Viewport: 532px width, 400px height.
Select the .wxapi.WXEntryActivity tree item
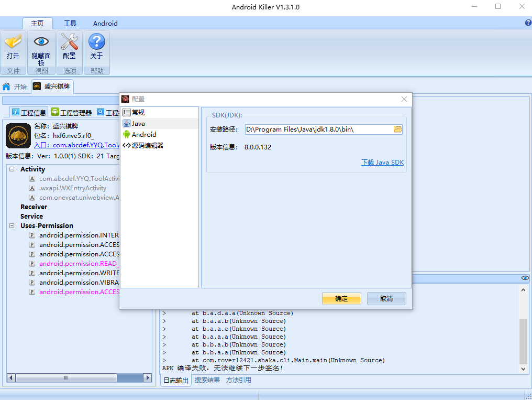tap(72, 188)
